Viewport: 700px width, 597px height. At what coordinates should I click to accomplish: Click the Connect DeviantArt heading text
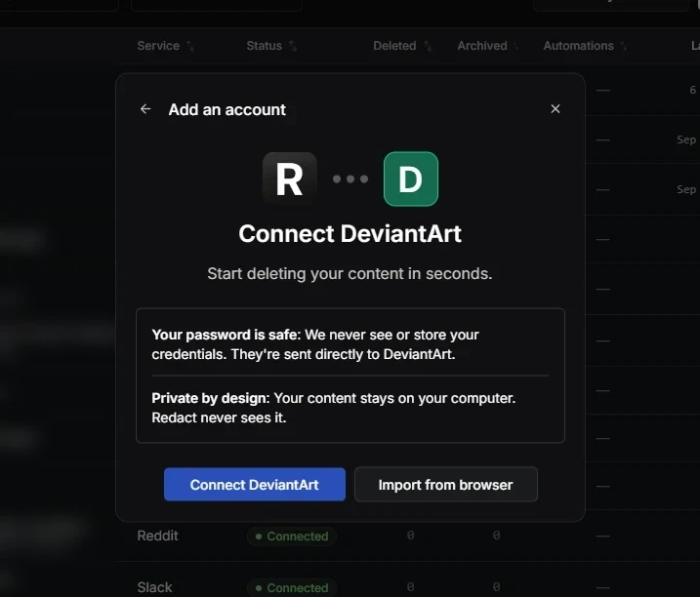[350, 234]
